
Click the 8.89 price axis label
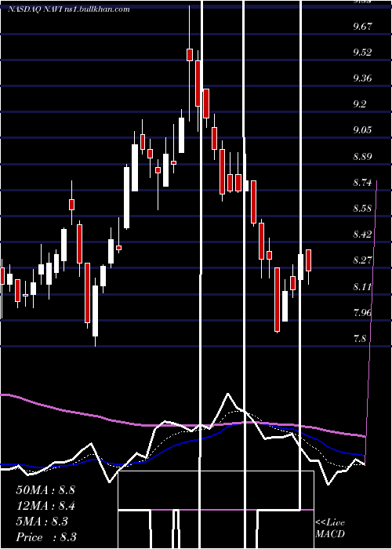coord(362,156)
